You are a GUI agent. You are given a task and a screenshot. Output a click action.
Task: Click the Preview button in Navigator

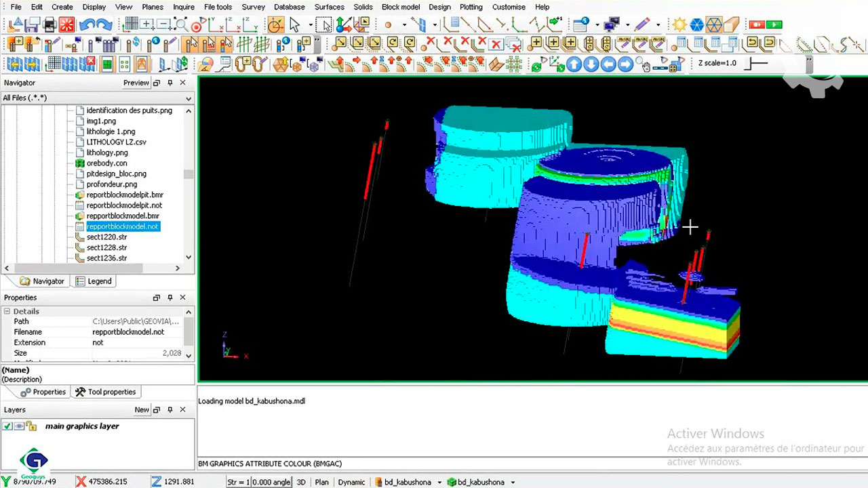[136, 83]
